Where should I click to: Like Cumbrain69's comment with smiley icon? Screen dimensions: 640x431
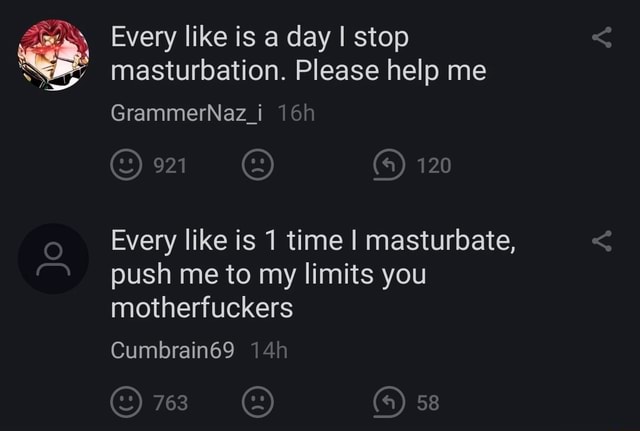[x=127, y=402]
